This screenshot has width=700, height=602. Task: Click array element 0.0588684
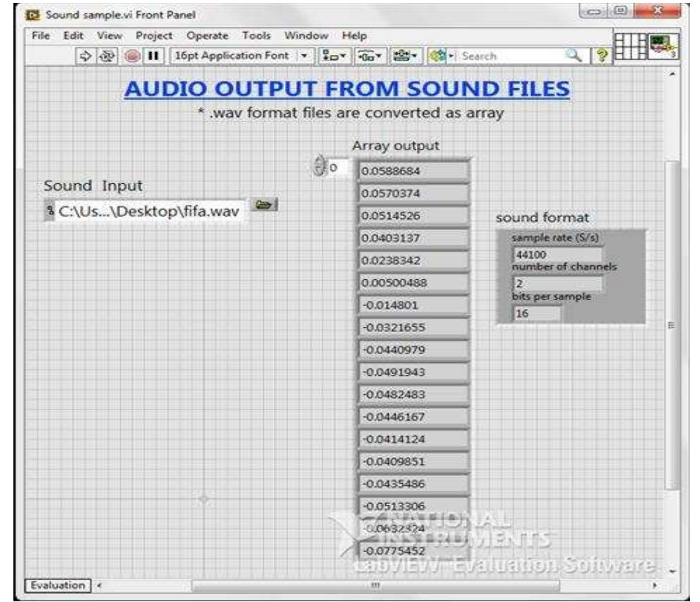[x=413, y=171]
